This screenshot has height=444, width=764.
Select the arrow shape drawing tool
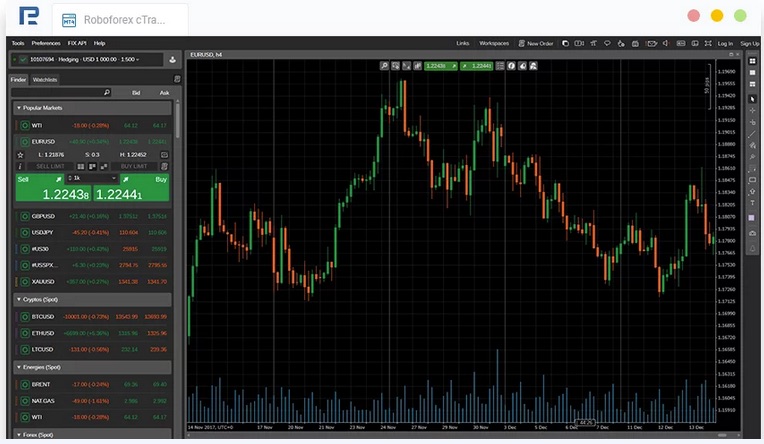point(752,192)
